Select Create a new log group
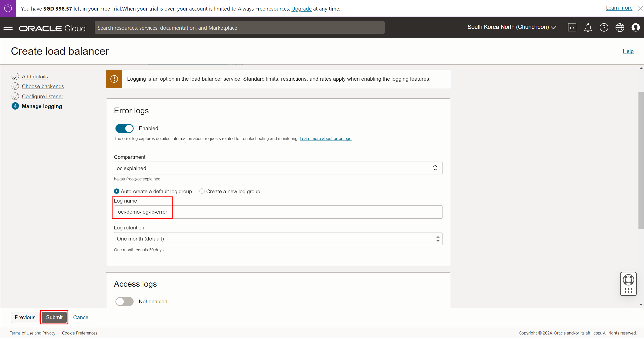This screenshot has height=338, width=644. [x=202, y=191]
